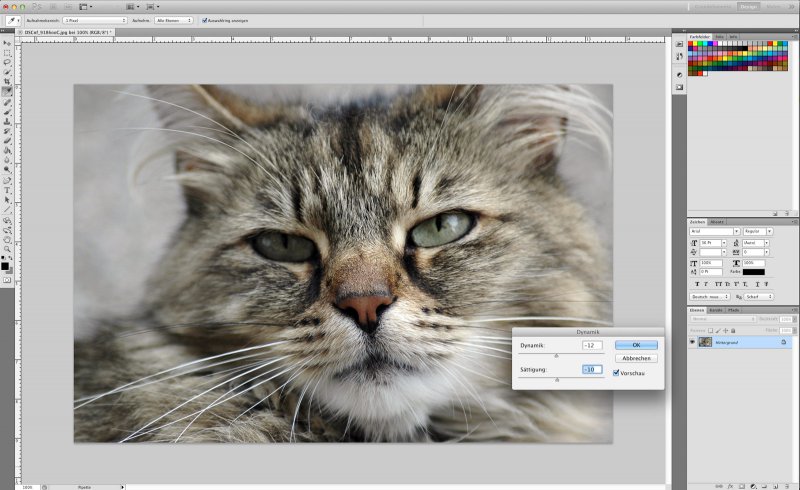
Task: Select the Hintergrund layer thumbnail
Action: (705, 342)
